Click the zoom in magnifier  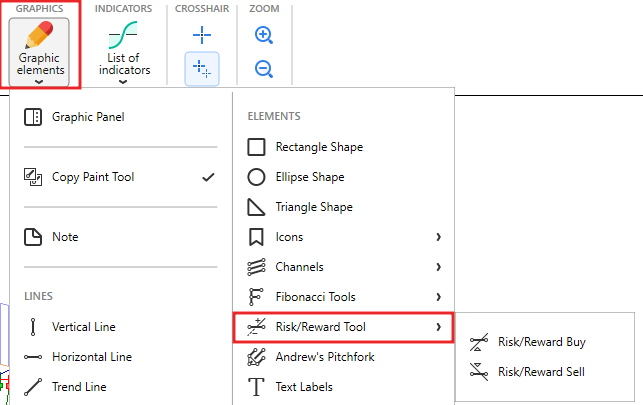264,36
